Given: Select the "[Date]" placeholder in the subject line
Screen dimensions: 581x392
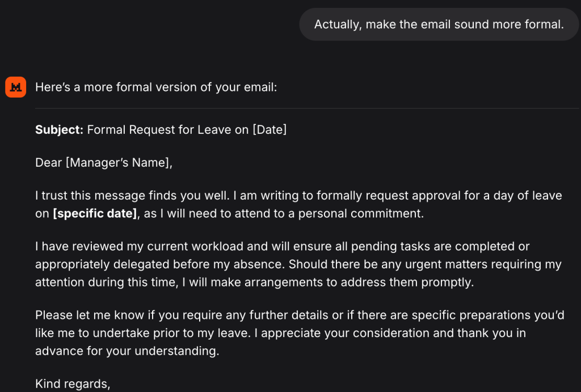Looking at the screenshot, I should (270, 129).
